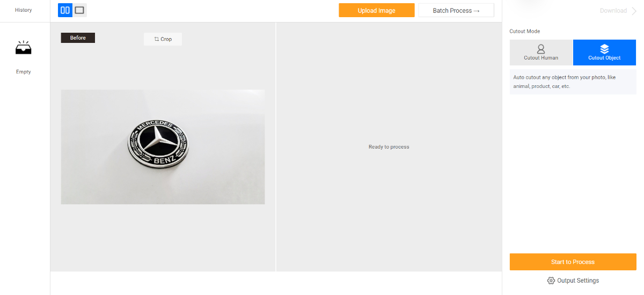The width and height of the screenshot is (644, 295).
Task: Start processing with Start to Process
Action: [573, 262]
